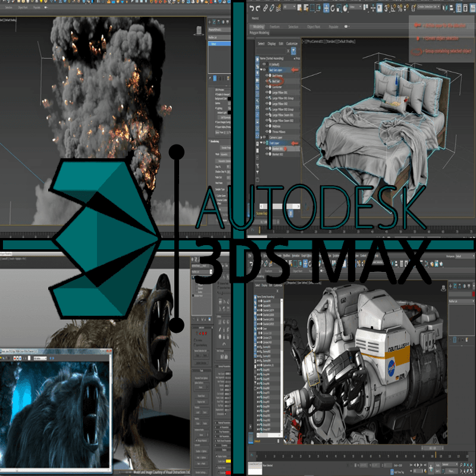The height and width of the screenshot is (476, 476).
Task: Click [PhysCamera001] viewport label
Action: click(x=314, y=41)
